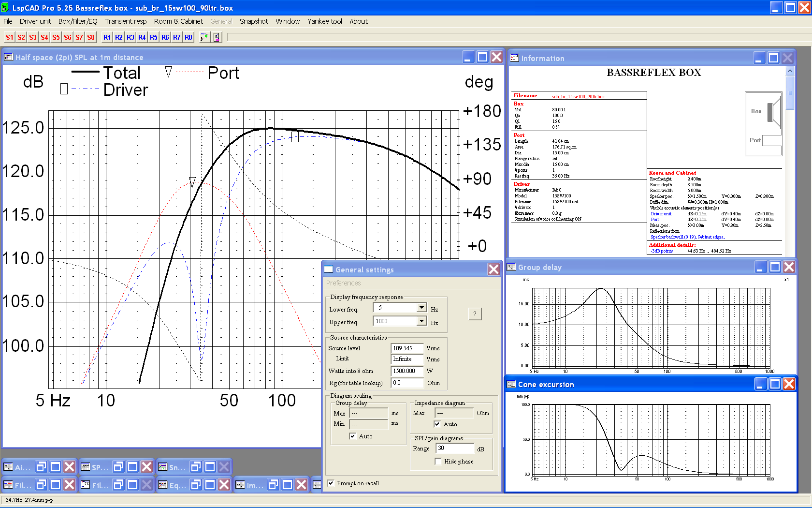Image resolution: width=812 pixels, height=508 pixels.
Task: Restore the first minimized Fil... window
Action: [41, 485]
